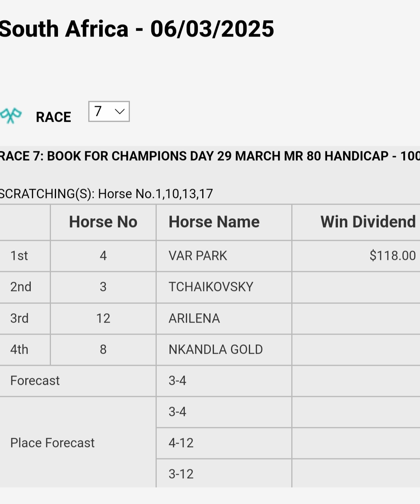Open the race number dropdown
This screenshot has width=420, height=504.
pos(109,112)
